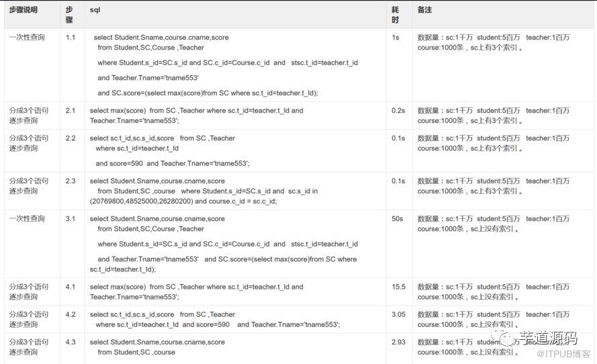Image resolution: width=597 pixels, height=364 pixels.
Task: Click the 备注 column header
Action: pyautogui.click(x=424, y=10)
